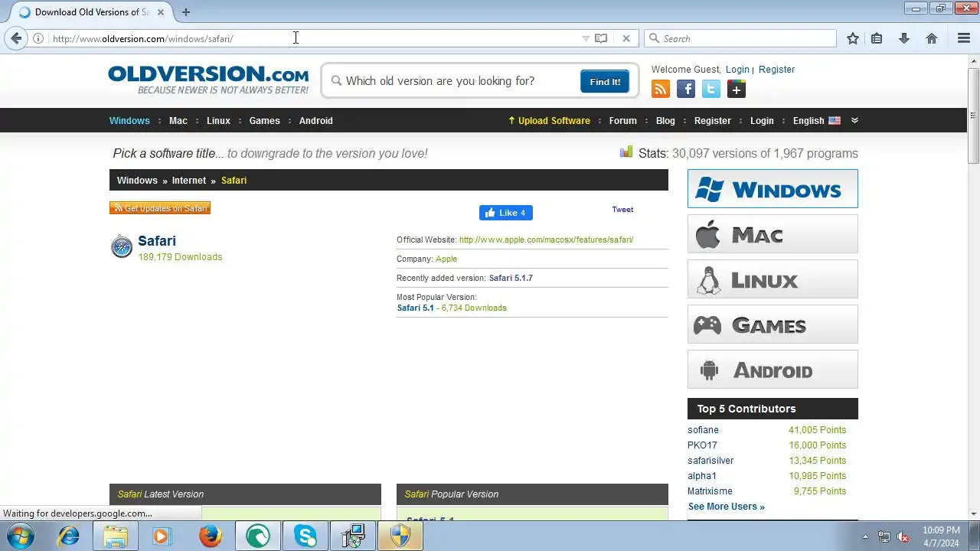Click the Windows platform banner
Screen dimensions: 980x551
pos(773,189)
